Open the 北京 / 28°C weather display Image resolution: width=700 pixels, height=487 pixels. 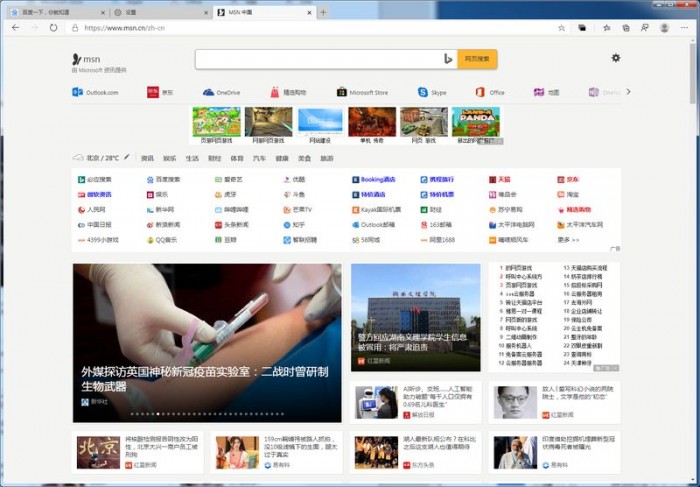coord(96,158)
